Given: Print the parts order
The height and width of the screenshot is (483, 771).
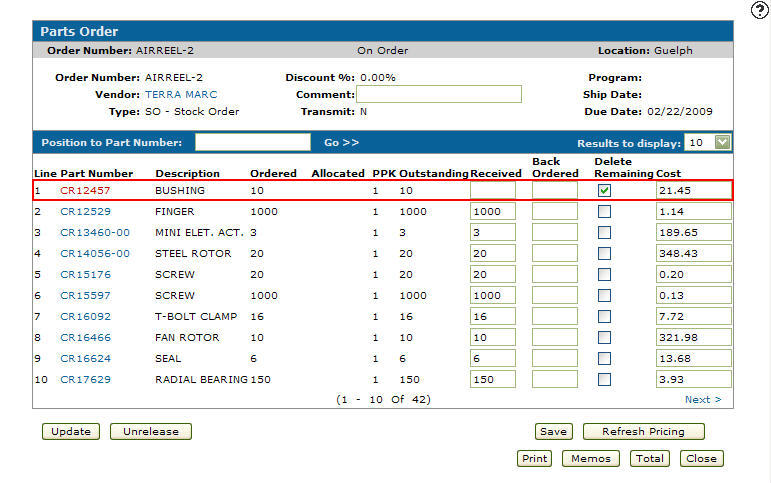Looking at the screenshot, I should tap(534, 458).
